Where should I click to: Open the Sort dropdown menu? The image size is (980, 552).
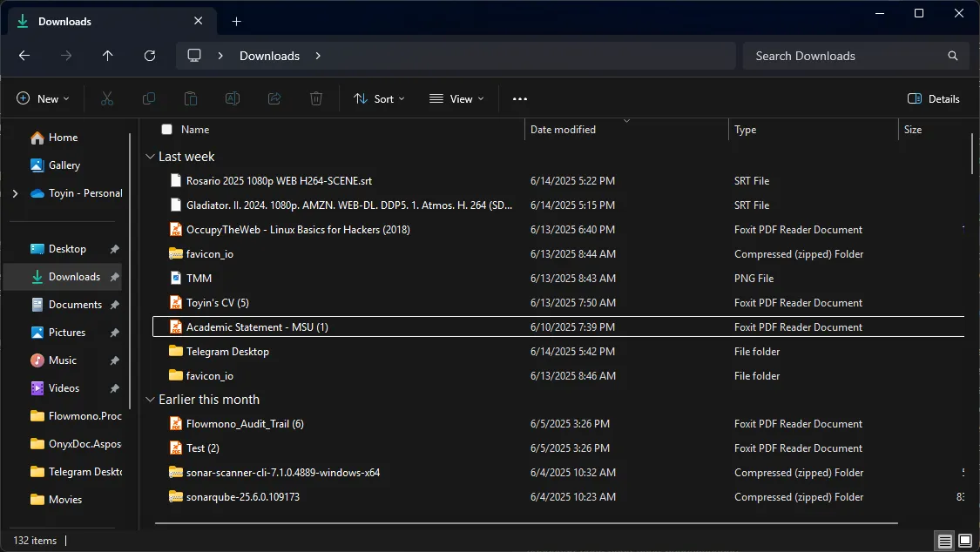(379, 99)
